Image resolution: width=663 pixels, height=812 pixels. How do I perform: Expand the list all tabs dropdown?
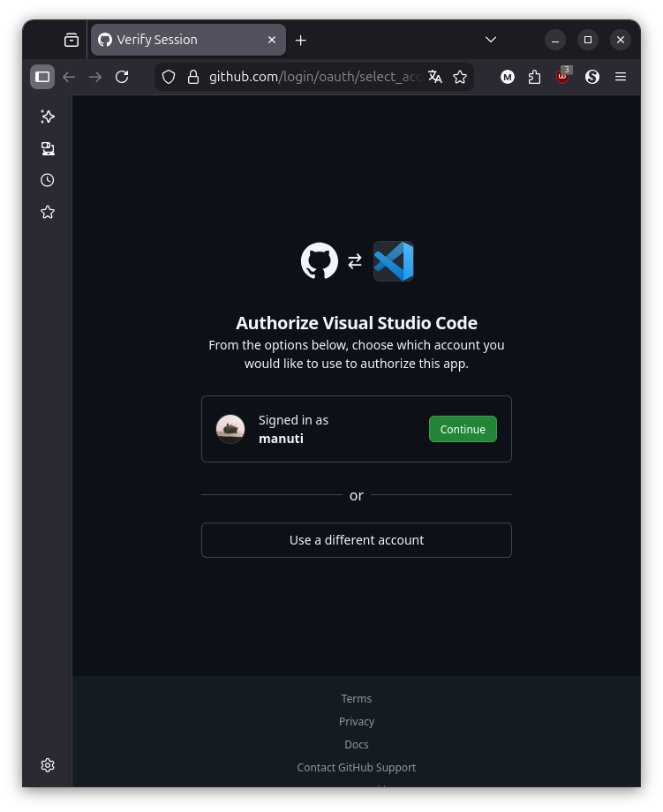click(x=491, y=40)
